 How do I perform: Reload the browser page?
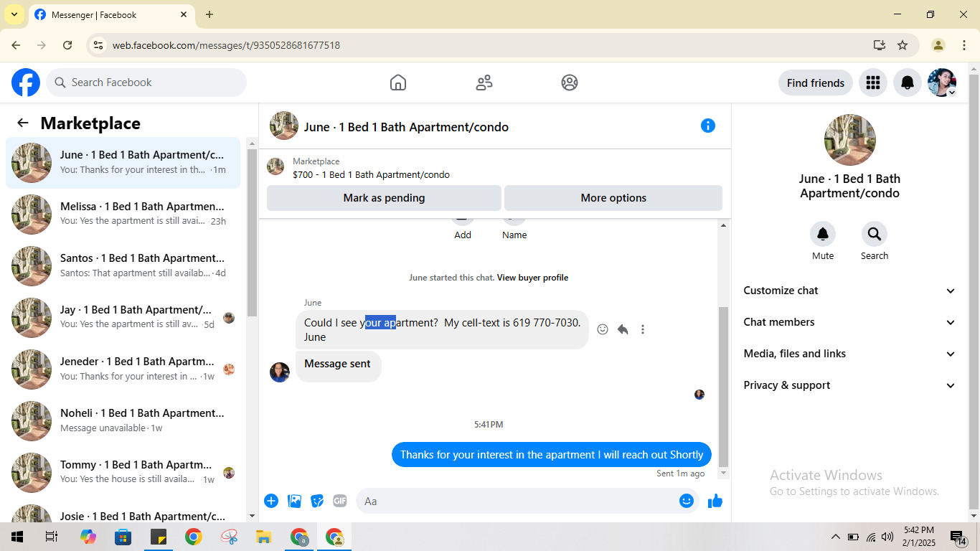pos(67,45)
